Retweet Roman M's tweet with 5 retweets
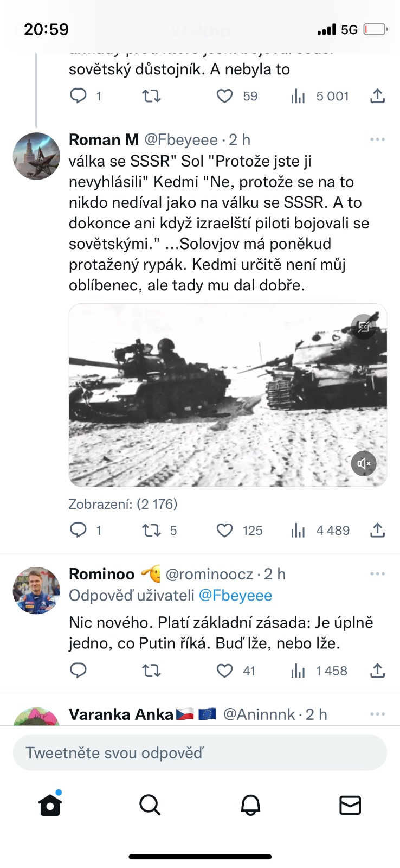The height and width of the screenshot is (868, 400). pyautogui.click(x=151, y=530)
